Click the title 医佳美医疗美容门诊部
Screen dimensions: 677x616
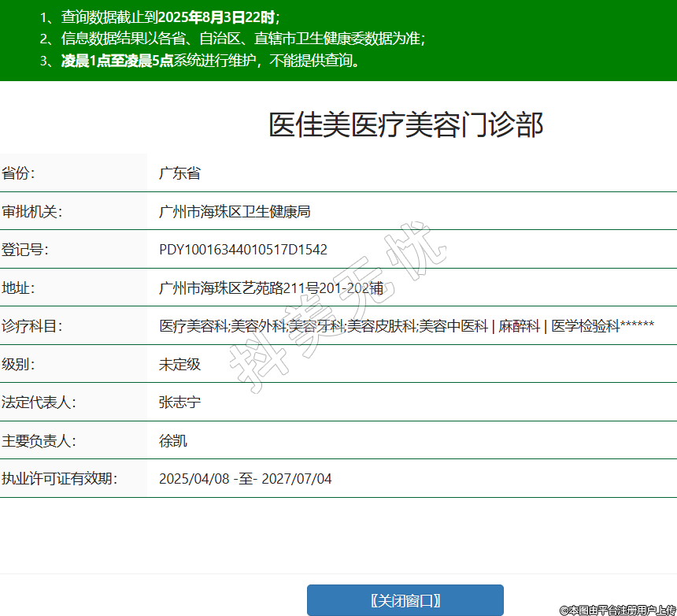coord(405,125)
